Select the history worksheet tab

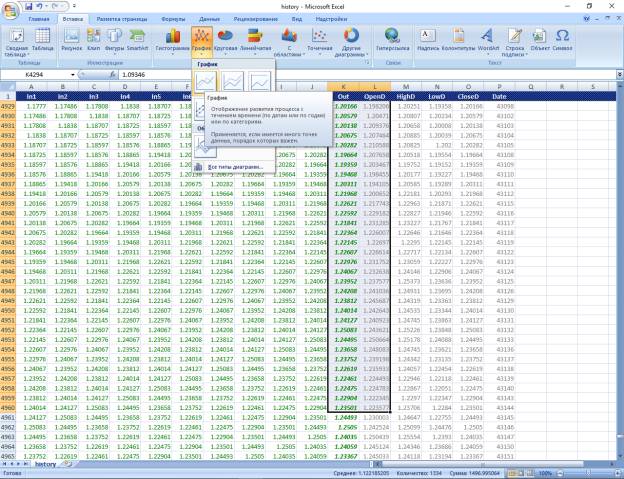click(46, 464)
